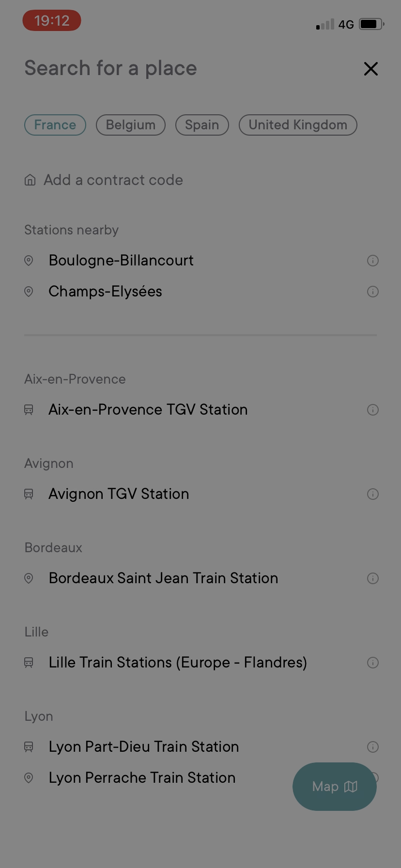Image resolution: width=401 pixels, height=868 pixels.
Task: Close the Search for a place screen
Action: 370,69
